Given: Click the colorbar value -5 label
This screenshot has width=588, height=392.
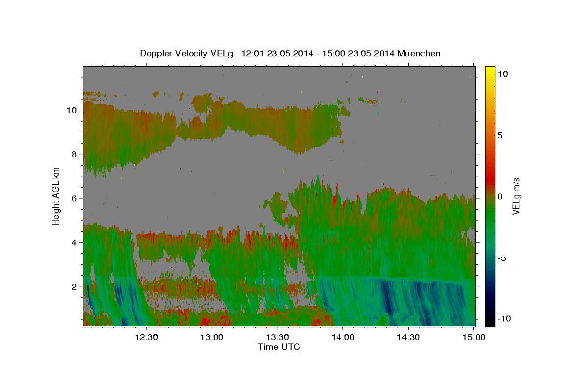Looking at the screenshot, I should pos(501,258).
